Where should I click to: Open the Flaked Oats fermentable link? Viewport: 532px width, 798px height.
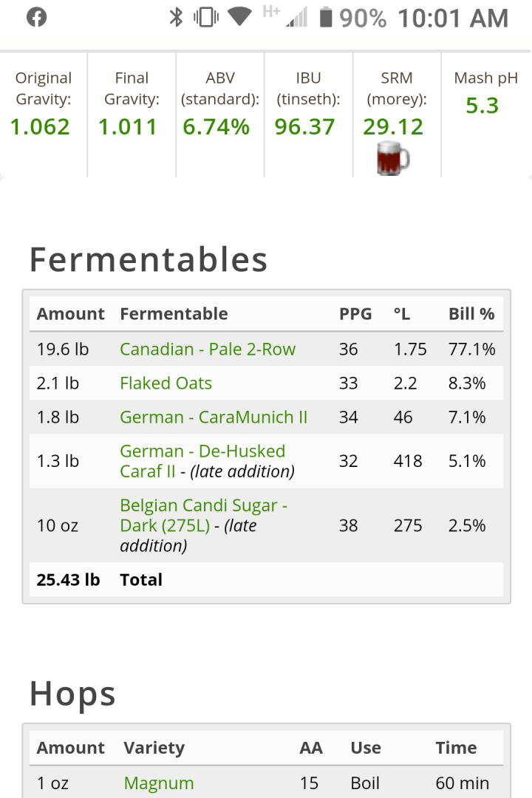(166, 383)
